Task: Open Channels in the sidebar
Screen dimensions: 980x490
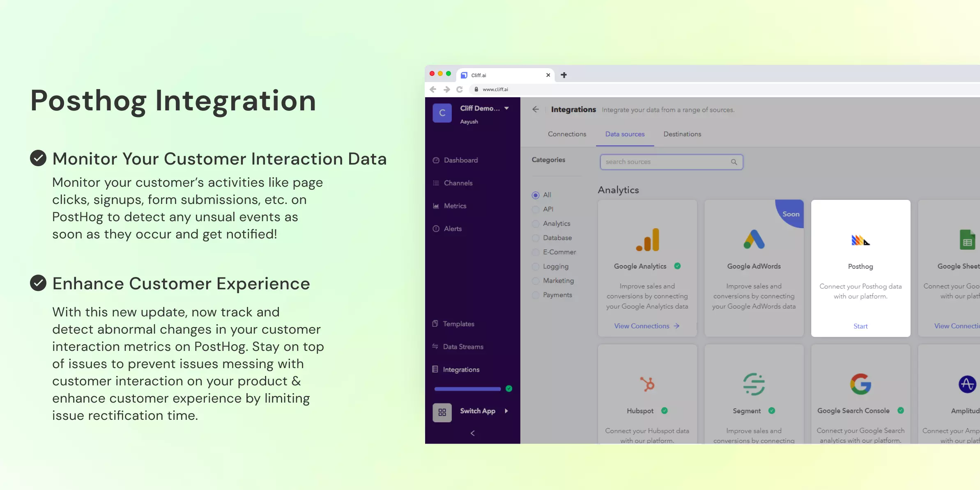Action: (453, 183)
